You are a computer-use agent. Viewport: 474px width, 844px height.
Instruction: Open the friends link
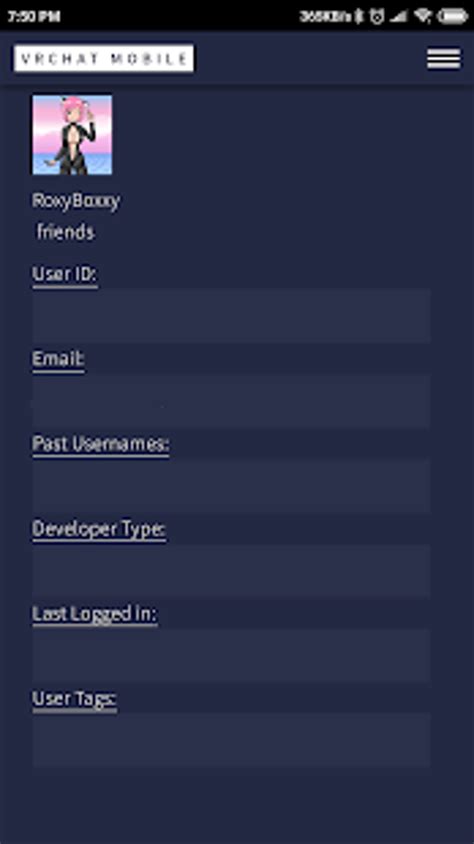66,232
